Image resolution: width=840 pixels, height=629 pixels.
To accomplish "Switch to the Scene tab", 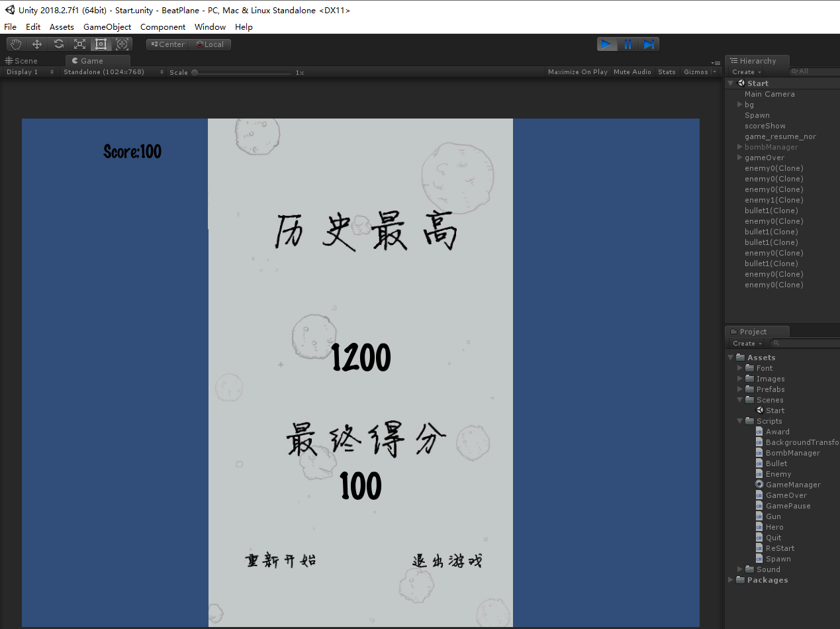I will pyautogui.click(x=22, y=61).
